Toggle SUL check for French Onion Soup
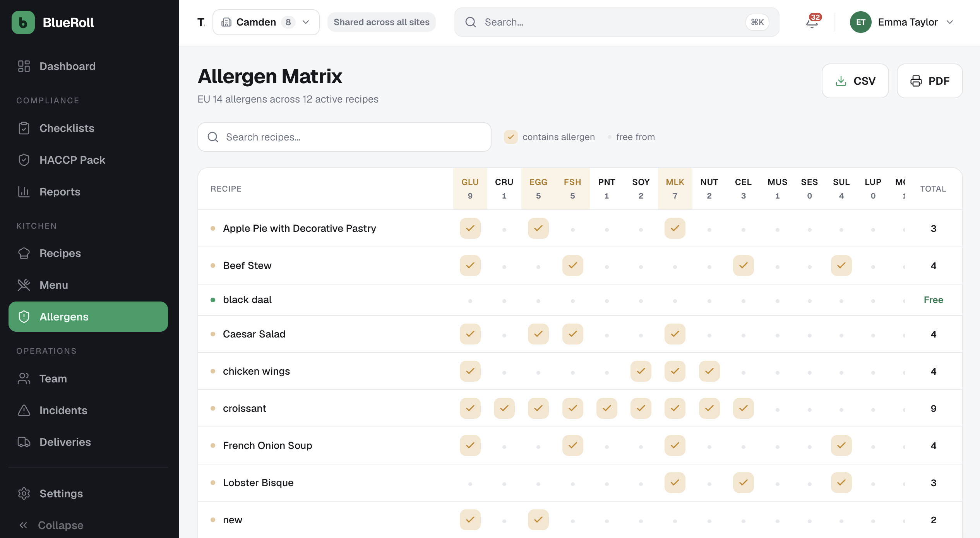 coord(841,445)
